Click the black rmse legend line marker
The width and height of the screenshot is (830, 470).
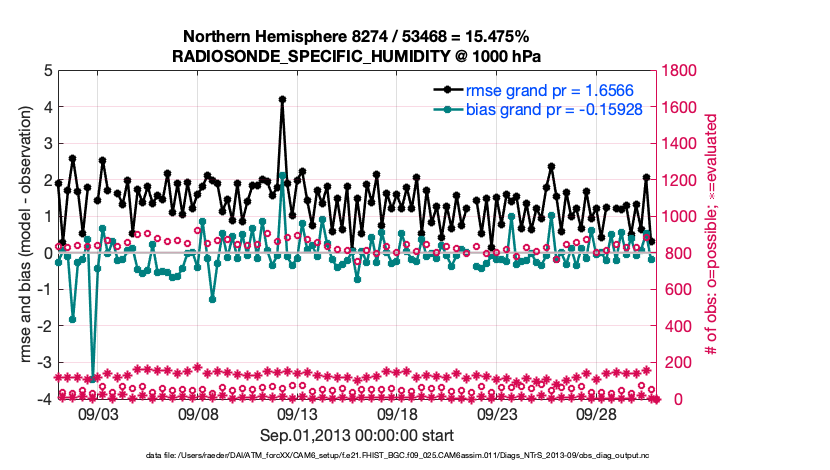(x=447, y=90)
